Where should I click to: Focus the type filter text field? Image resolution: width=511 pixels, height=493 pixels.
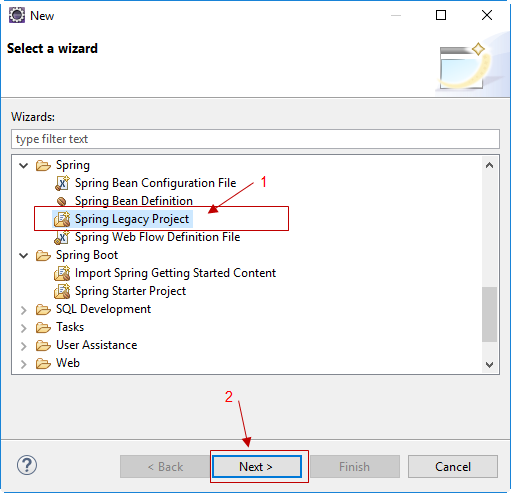pyautogui.click(x=255, y=139)
